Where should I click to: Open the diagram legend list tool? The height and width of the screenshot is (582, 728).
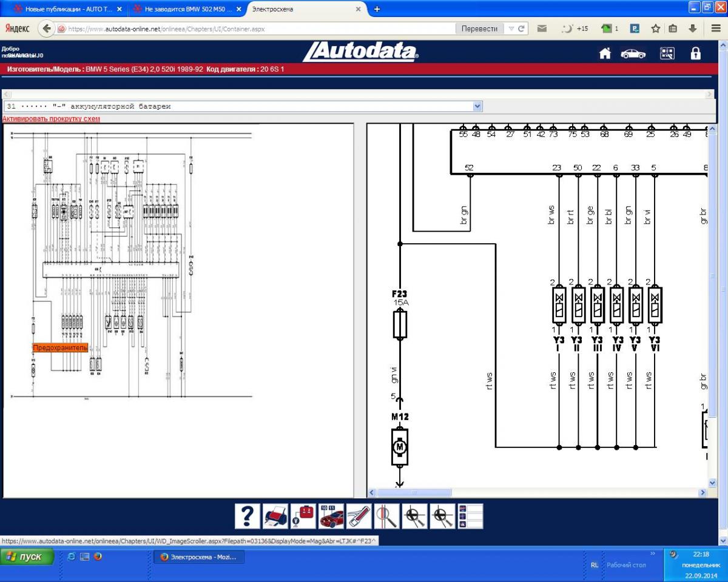coord(470,516)
